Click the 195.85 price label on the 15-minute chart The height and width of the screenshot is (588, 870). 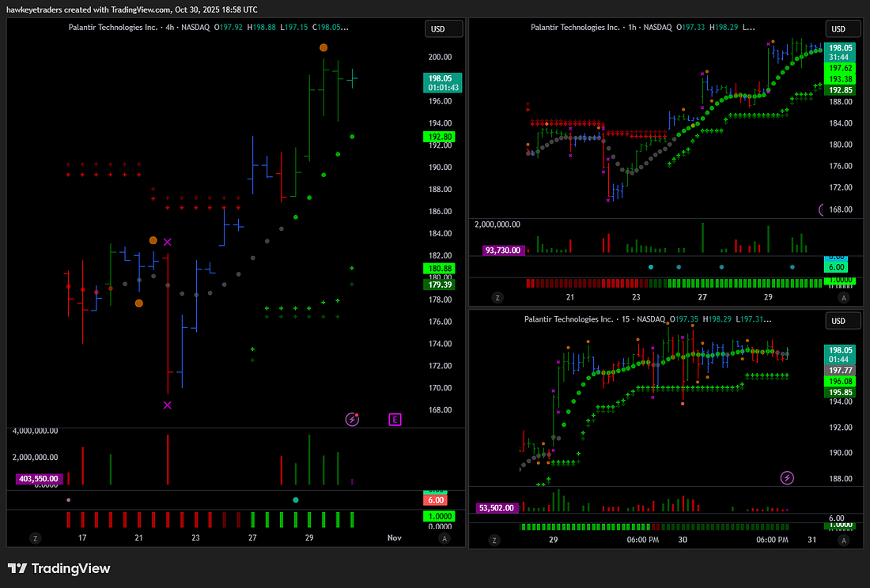pyautogui.click(x=840, y=392)
